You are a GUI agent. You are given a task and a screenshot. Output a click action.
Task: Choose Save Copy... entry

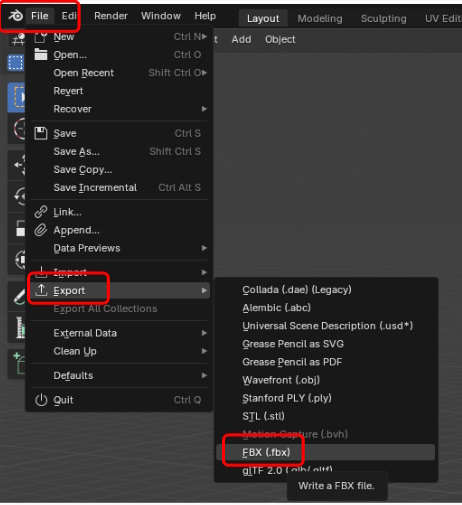119,170
